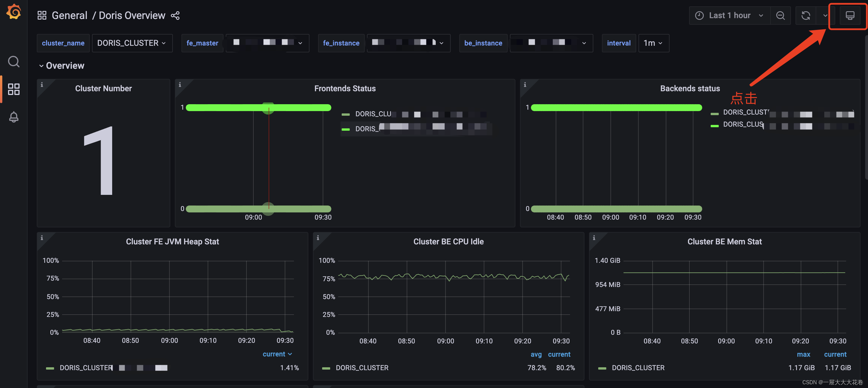
Task: Open Cluster FE JVM Heap Stat title menu
Action: (x=172, y=241)
